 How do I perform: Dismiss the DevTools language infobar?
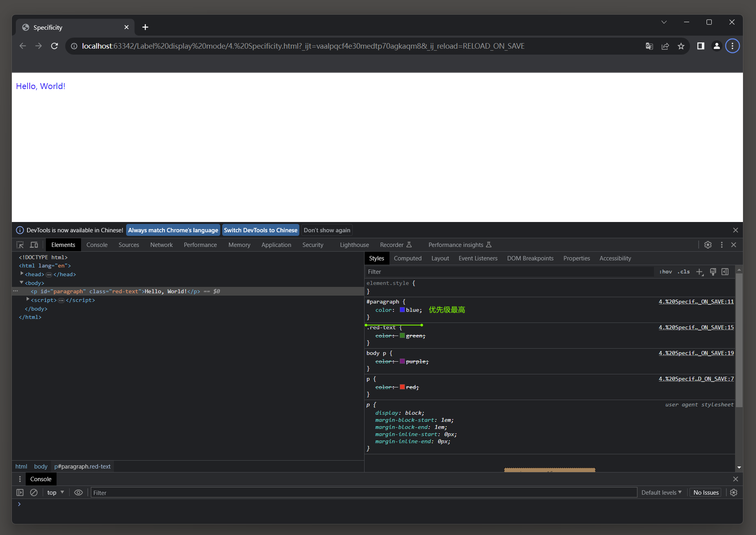coord(735,230)
